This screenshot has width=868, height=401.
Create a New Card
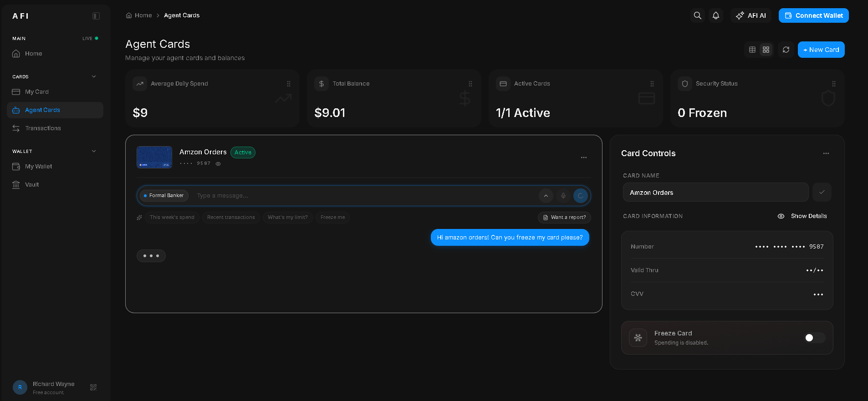point(821,50)
